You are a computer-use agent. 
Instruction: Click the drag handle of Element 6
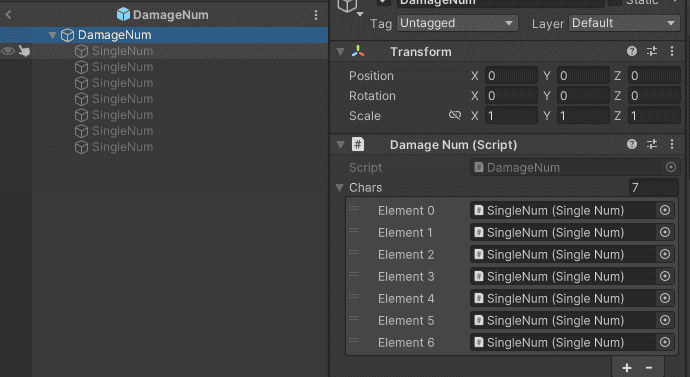(354, 340)
